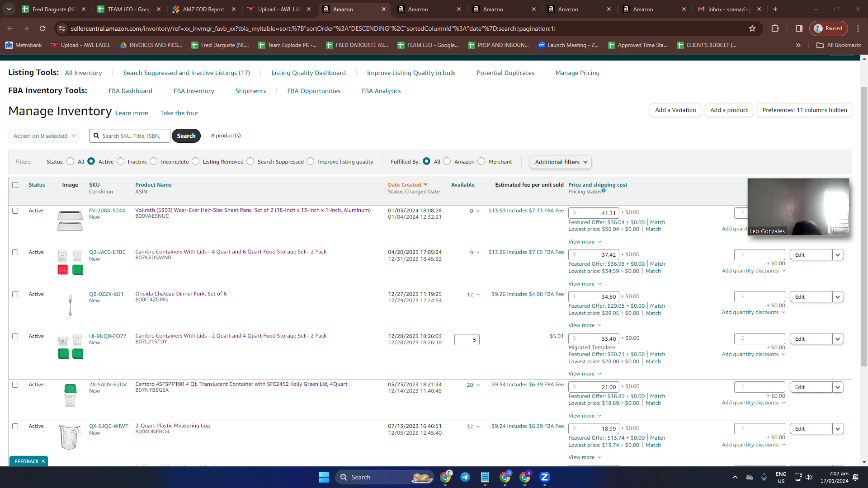The height and width of the screenshot is (488, 868).
Task: Open Edit dropdown arrow for 2A-SAUV-62DV
Action: 838,387
